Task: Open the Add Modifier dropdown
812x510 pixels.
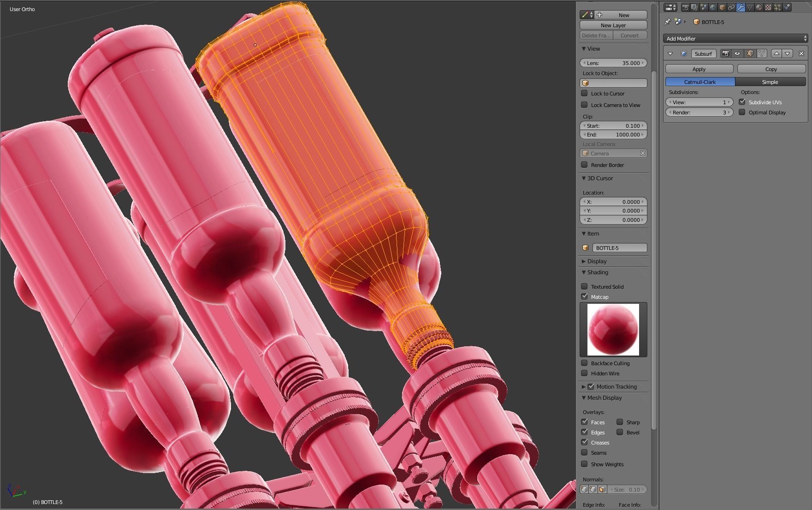Action: [735, 39]
